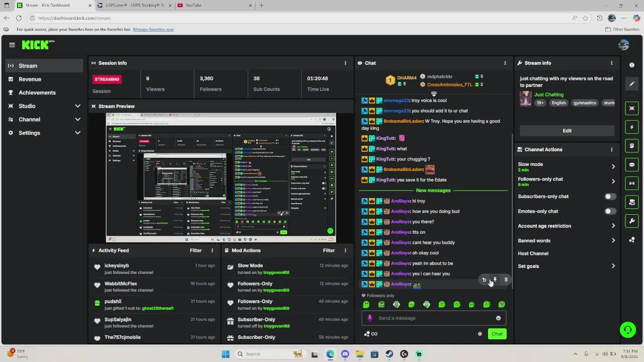Click the first green emote in the quick emote row
644x362 pixels.
point(366,305)
